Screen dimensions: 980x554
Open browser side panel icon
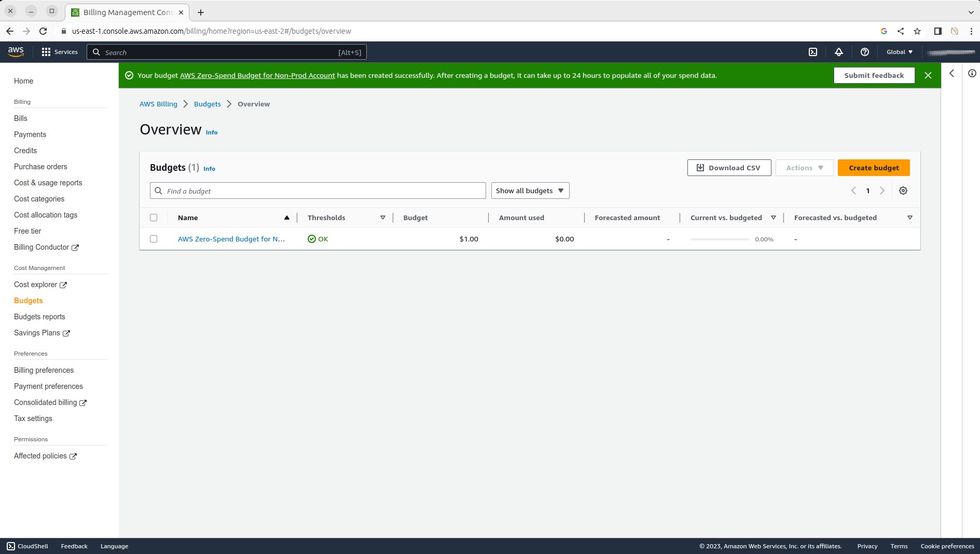937,31
